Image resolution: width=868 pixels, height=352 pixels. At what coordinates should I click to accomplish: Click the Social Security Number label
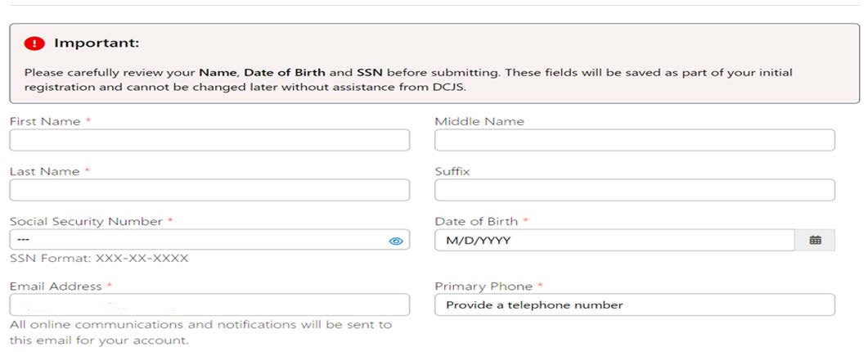pos(86,221)
